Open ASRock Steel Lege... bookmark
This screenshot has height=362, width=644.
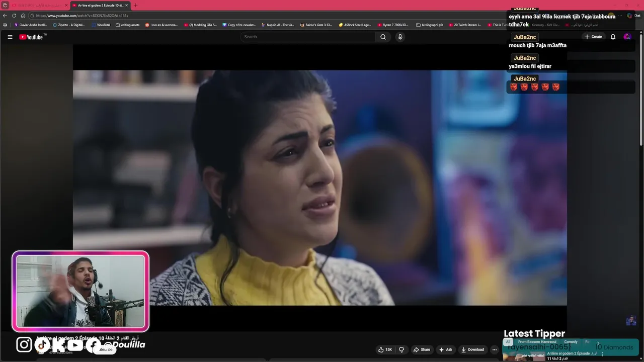[x=355, y=25]
